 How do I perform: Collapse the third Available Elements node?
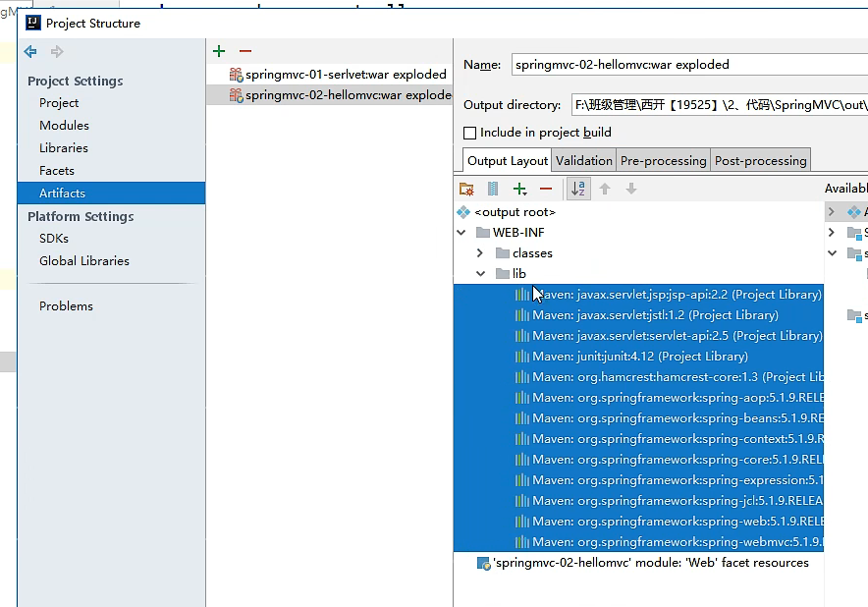[832, 253]
